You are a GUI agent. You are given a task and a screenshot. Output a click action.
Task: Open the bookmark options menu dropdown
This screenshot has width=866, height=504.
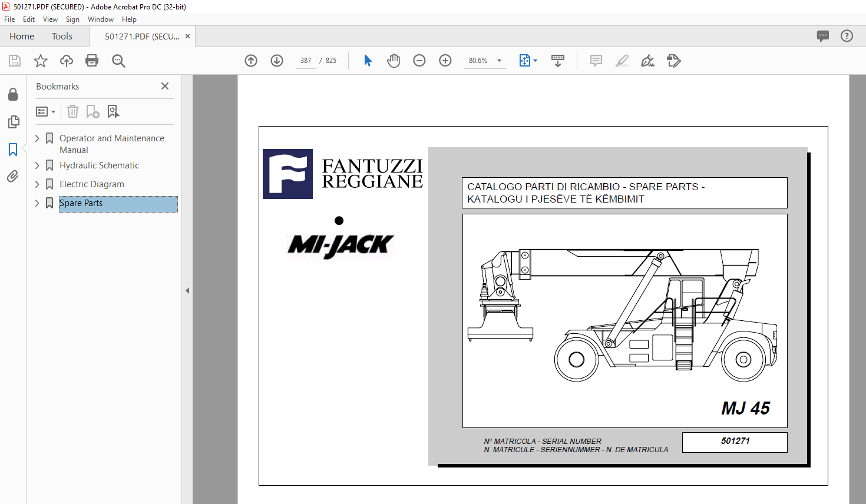pyautogui.click(x=46, y=111)
